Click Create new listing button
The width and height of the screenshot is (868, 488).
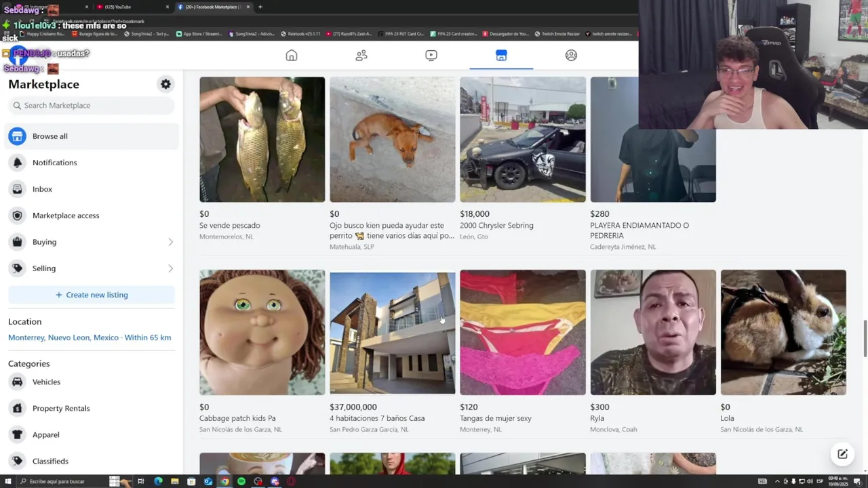92,295
